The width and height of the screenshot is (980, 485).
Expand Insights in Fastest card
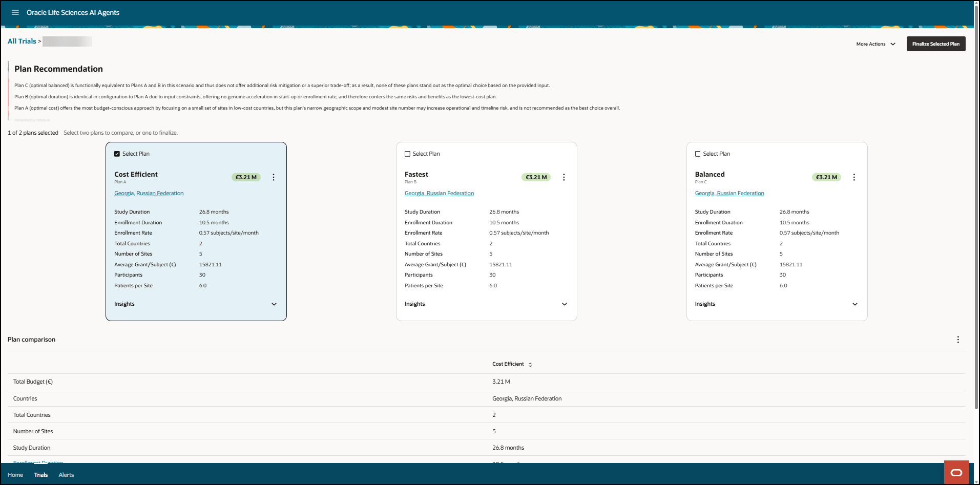(x=565, y=304)
